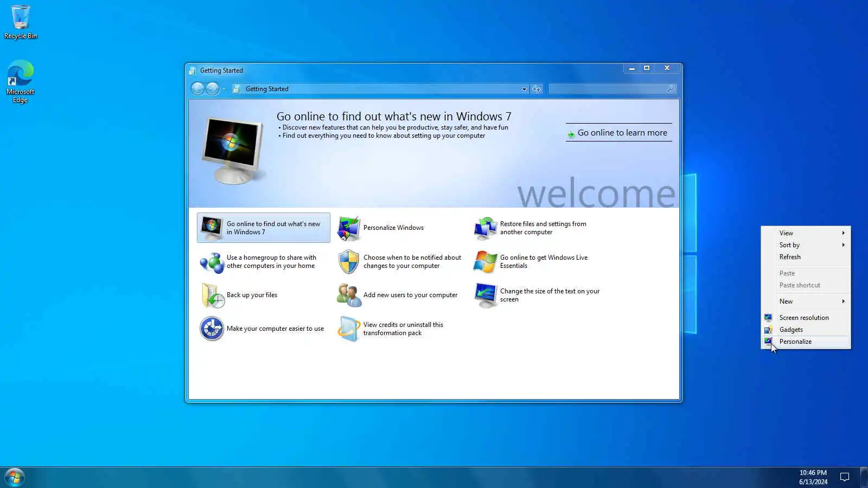Open Change the size of the text link
The height and width of the screenshot is (488, 868).
pos(550,296)
